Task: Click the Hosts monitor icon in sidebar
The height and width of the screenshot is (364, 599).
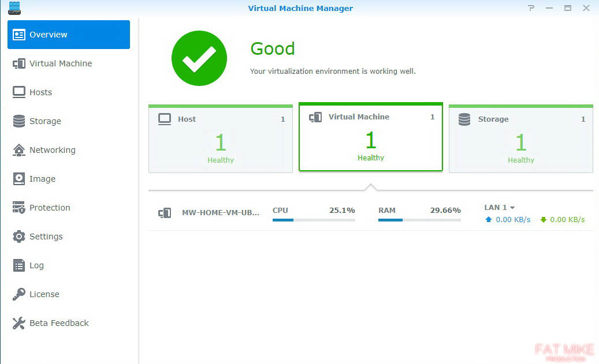Action: click(18, 92)
